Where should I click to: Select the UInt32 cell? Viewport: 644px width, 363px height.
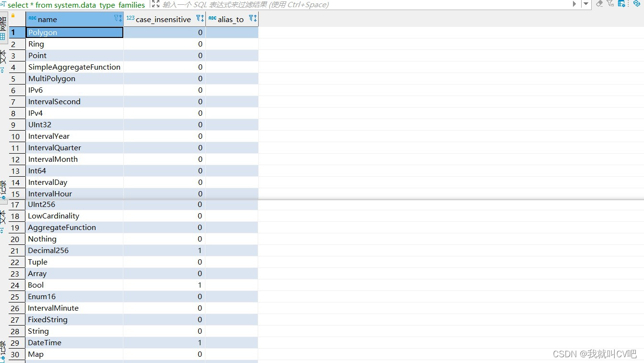click(75, 125)
